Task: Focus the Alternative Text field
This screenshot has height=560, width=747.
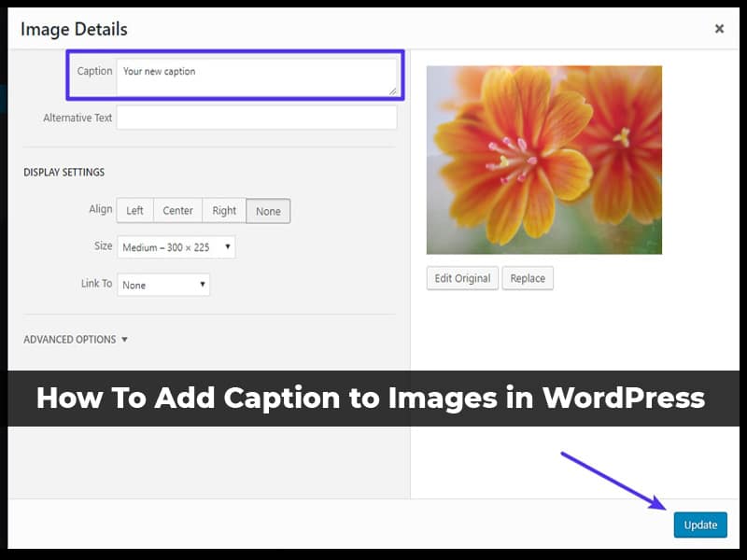Action: tap(257, 118)
